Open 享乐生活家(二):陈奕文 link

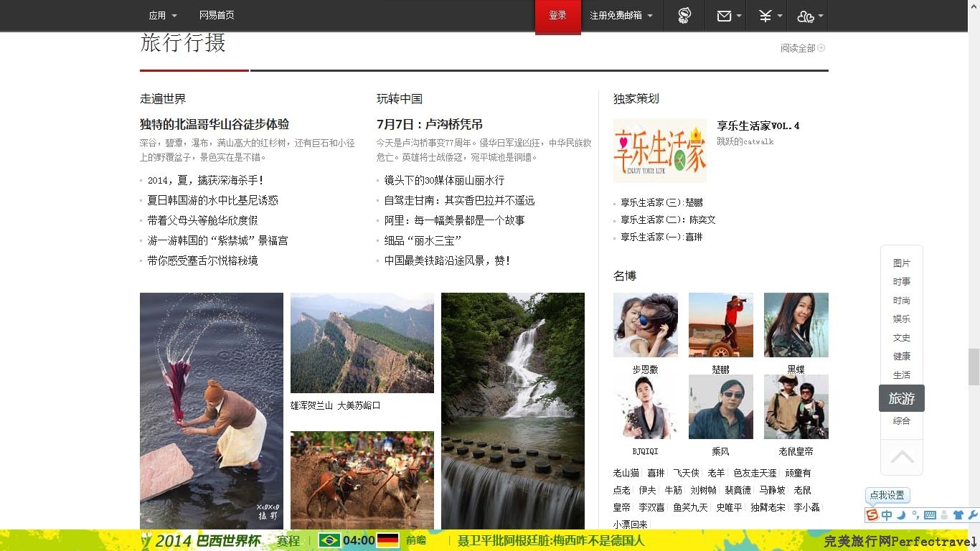click(x=668, y=220)
